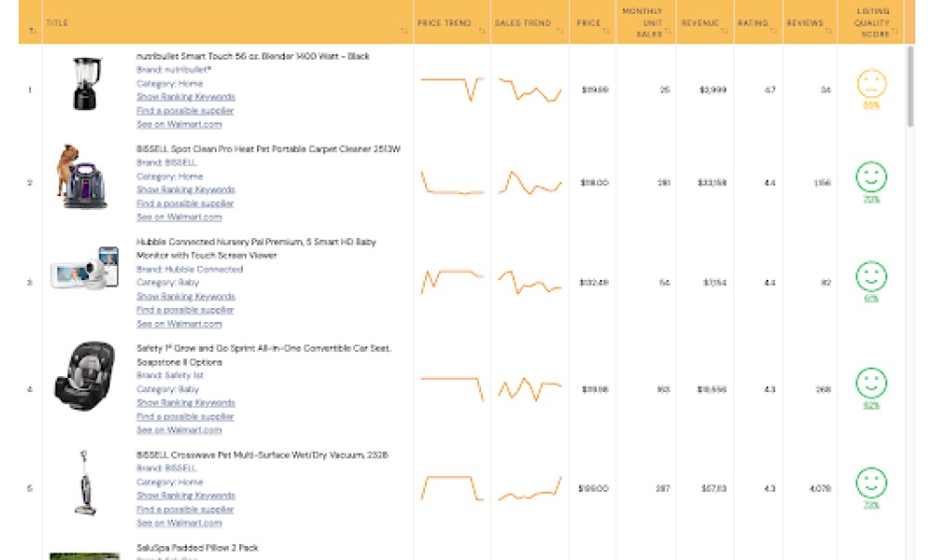This screenshot has width=934, height=560.
Task: Click the price trend chart for Hubble monitor
Action: [x=452, y=282]
